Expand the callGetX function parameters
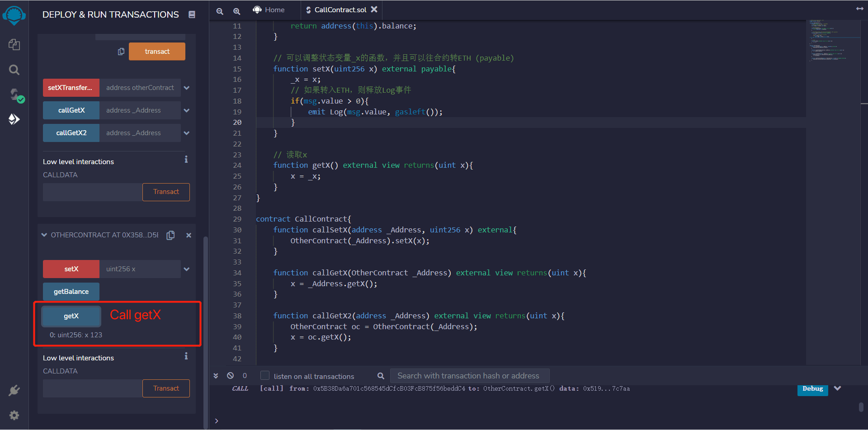Viewport: 868px width, 430px height. [187, 110]
